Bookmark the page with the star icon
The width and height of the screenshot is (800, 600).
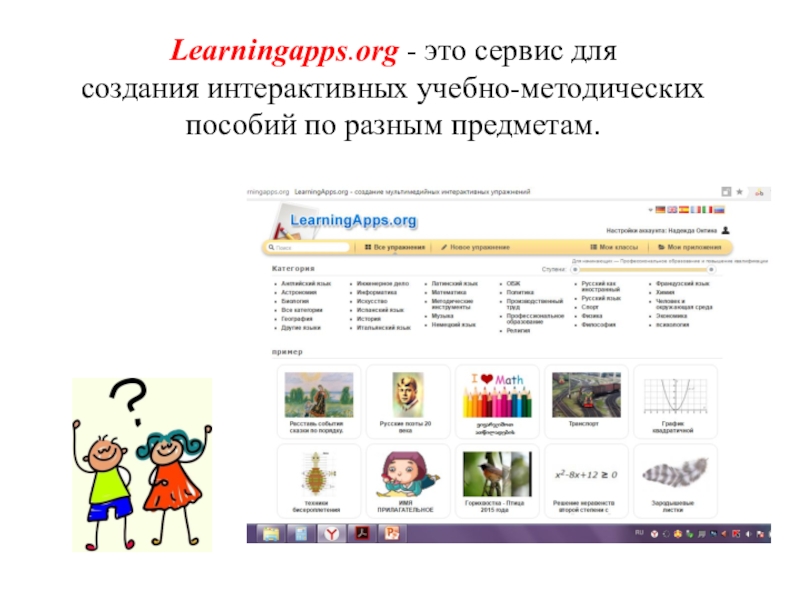tap(739, 192)
